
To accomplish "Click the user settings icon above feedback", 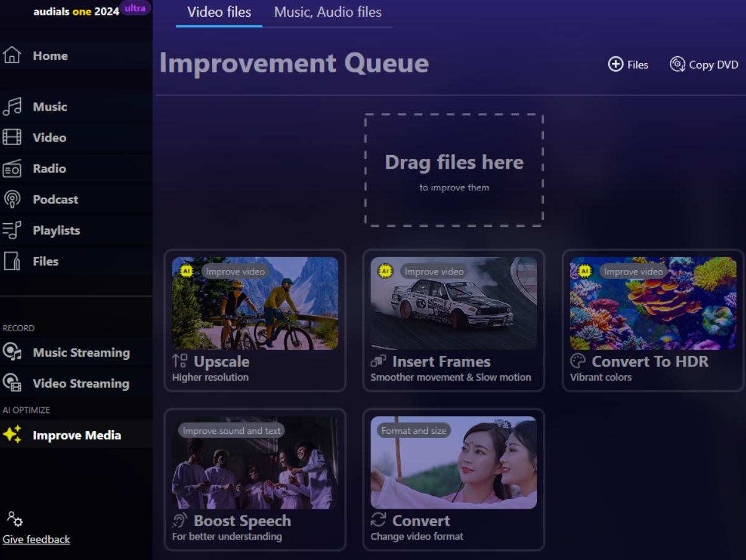I will [x=14, y=519].
